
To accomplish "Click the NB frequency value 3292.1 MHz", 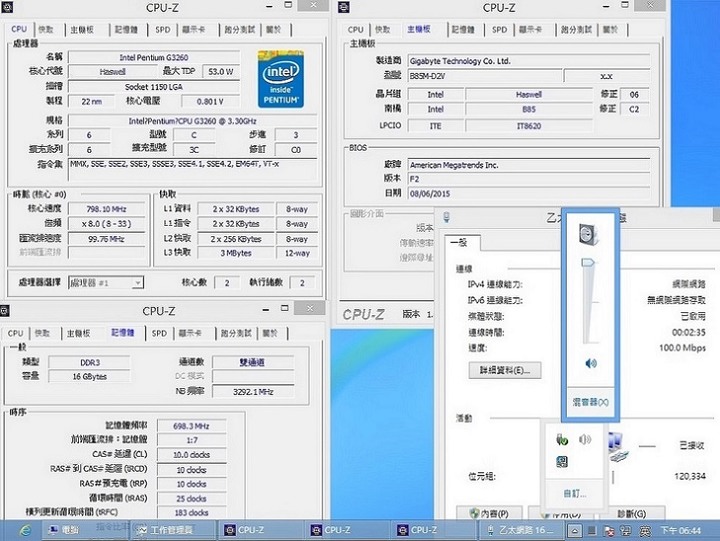I will (x=253, y=391).
